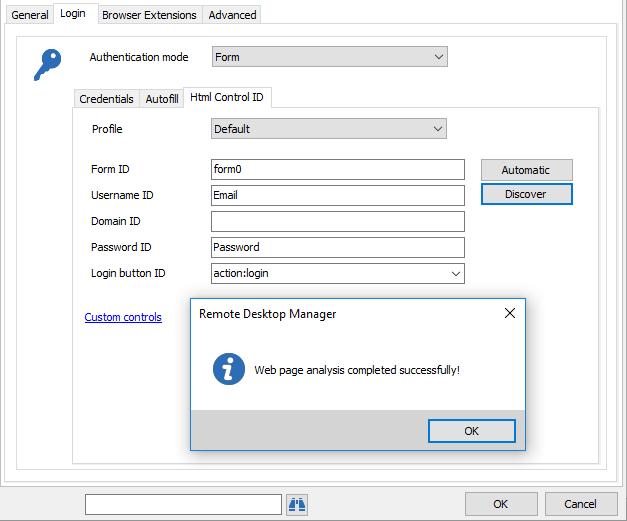This screenshot has height=521, width=627.
Task: Click the Form ID text field
Action: (337, 169)
